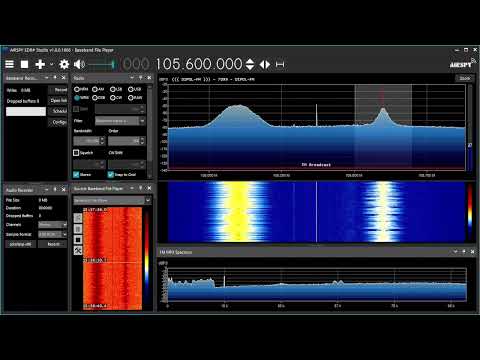The image size is (480, 360).
Task: Close the Radio panel
Action: [149, 78]
